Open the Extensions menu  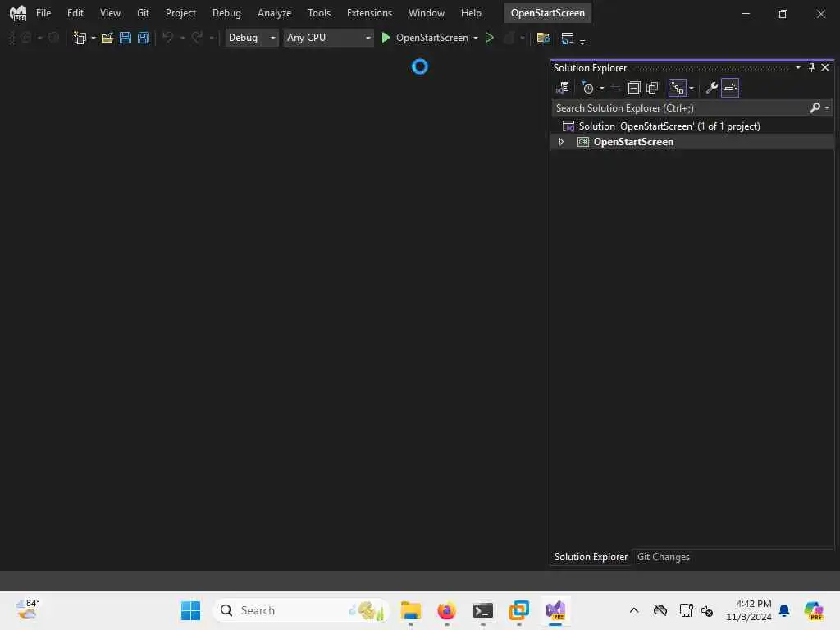tap(369, 13)
